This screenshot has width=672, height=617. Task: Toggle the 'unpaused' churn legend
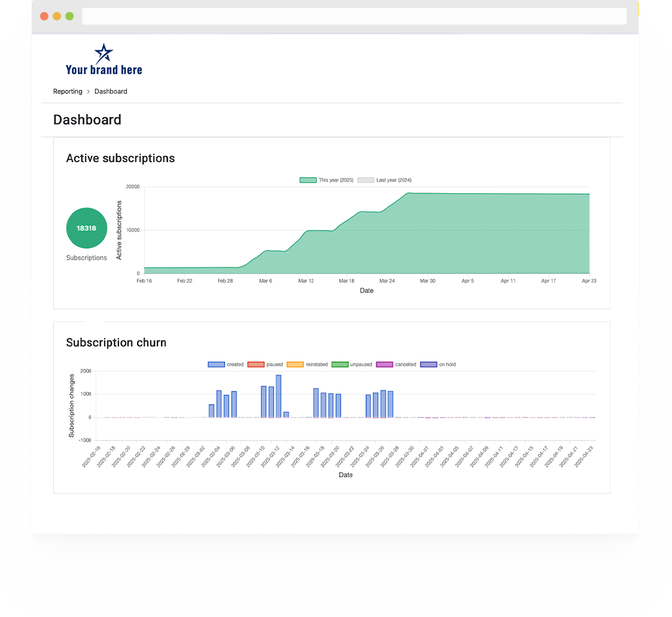tap(352, 364)
